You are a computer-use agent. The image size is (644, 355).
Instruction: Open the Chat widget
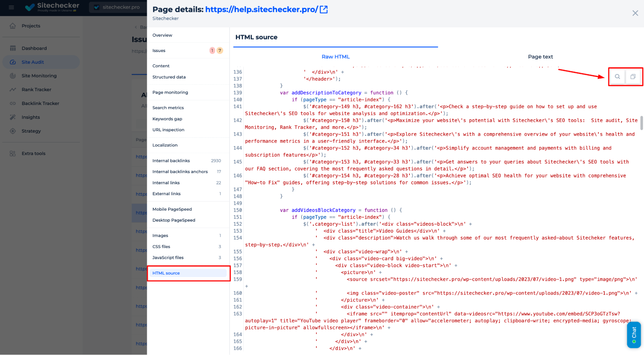click(x=634, y=335)
